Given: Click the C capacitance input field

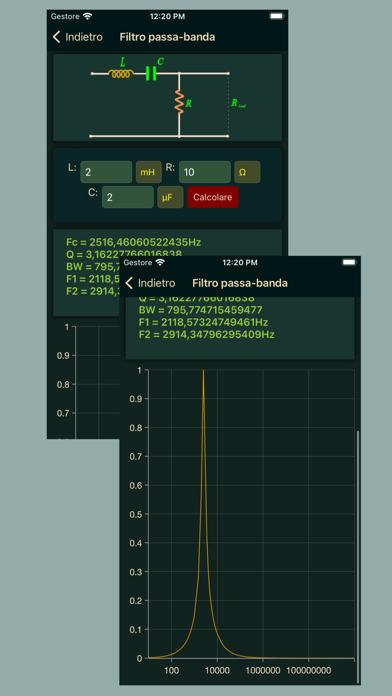Looking at the screenshot, I should 128,197.
